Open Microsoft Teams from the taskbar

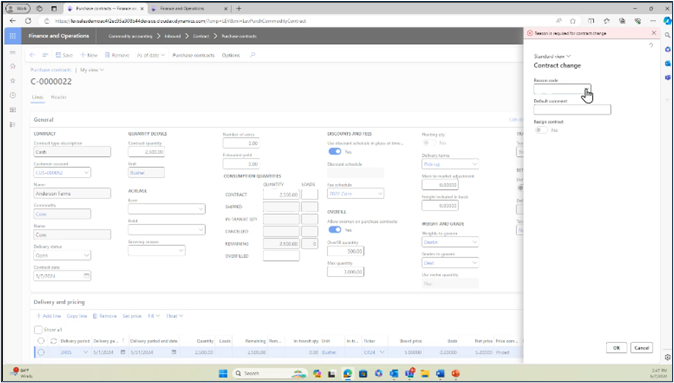(409, 374)
